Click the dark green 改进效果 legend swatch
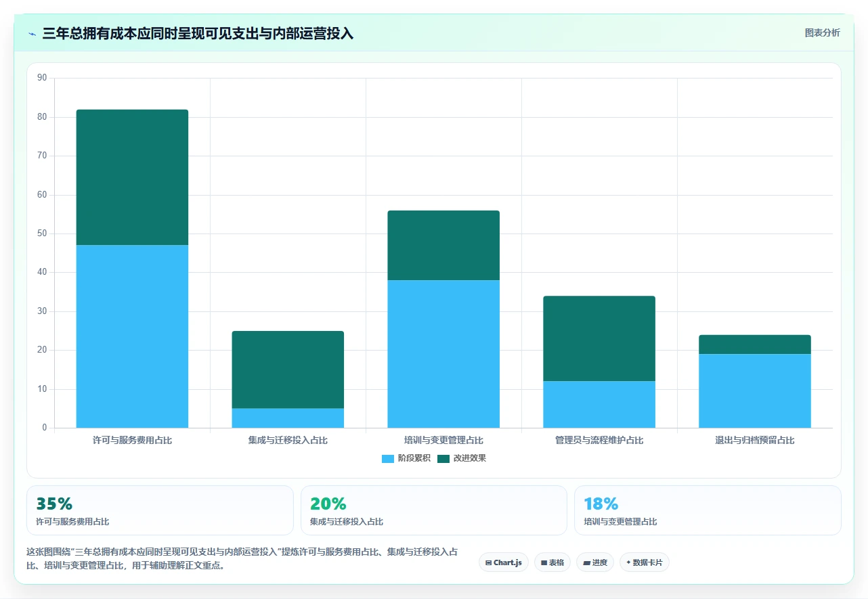 443,459
